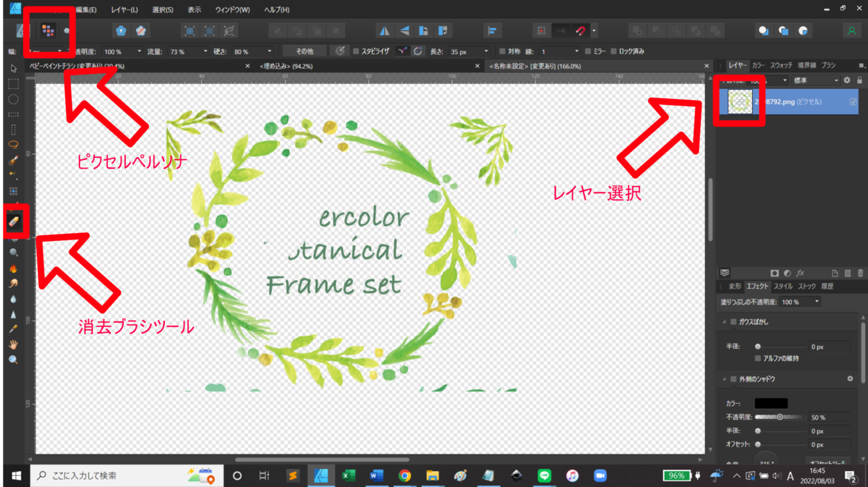Adjust the outer shadow 不透明度 slider
The image size is (868, 487).
tap(780, 418)
